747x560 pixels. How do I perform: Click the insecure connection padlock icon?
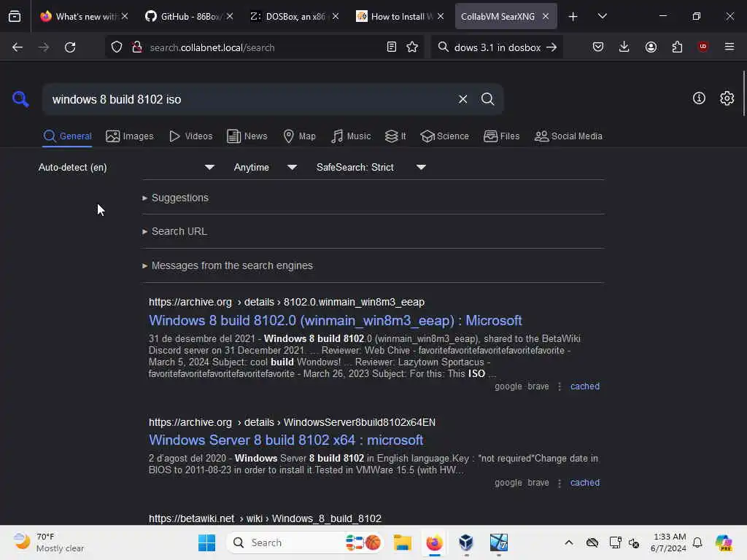[x=137, y=47]
